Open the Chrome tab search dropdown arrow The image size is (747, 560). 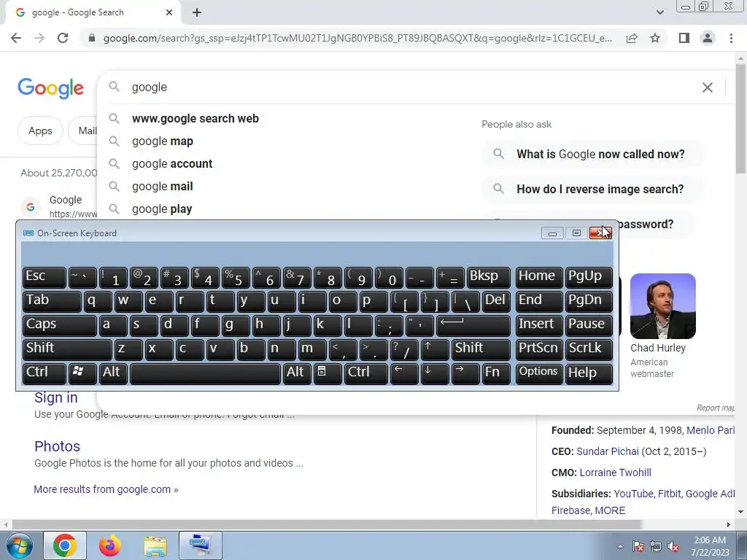pyautogui.click(x=659, y=12)
